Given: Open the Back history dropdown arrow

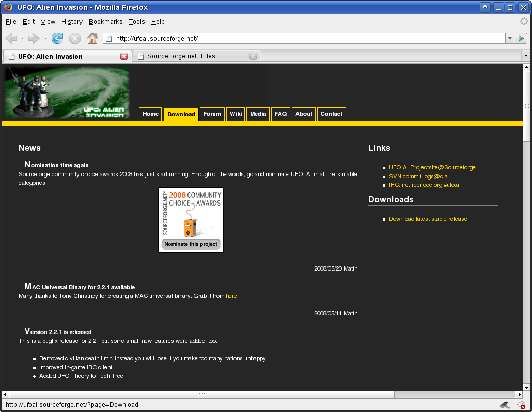Looking at the screenshot, I should [22, 38].
